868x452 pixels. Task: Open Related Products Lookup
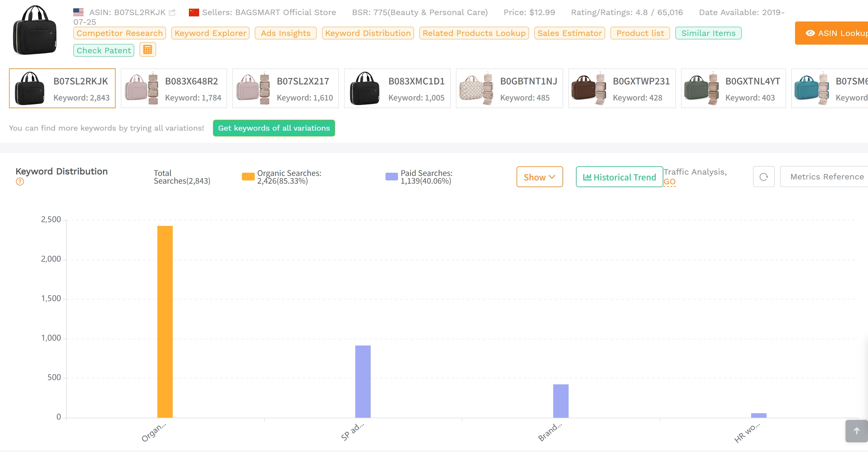coord(474,33)
